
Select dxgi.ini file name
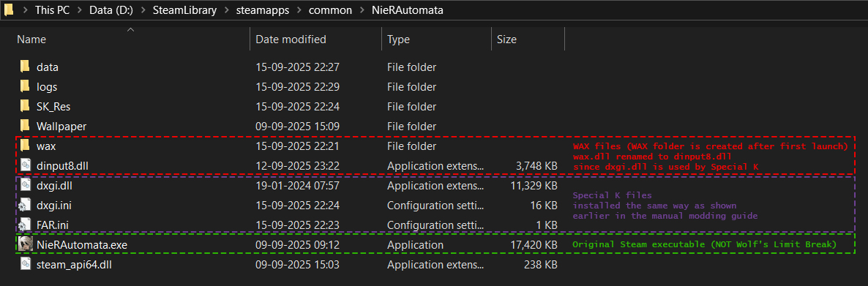(x=53, y=206)
